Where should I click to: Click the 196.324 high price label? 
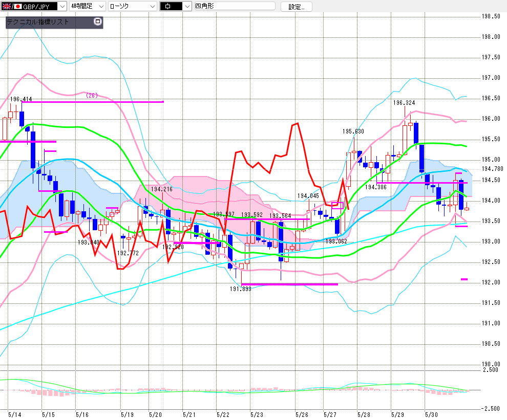(404, 103)
